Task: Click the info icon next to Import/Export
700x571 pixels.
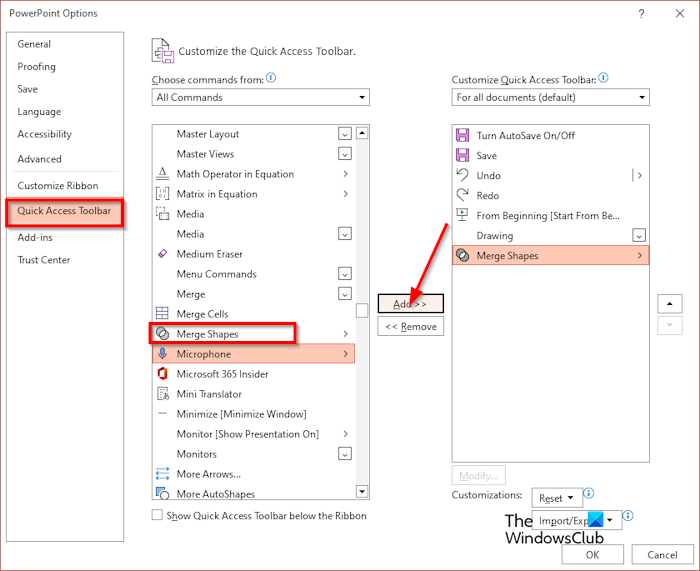Action: (628, 516)
